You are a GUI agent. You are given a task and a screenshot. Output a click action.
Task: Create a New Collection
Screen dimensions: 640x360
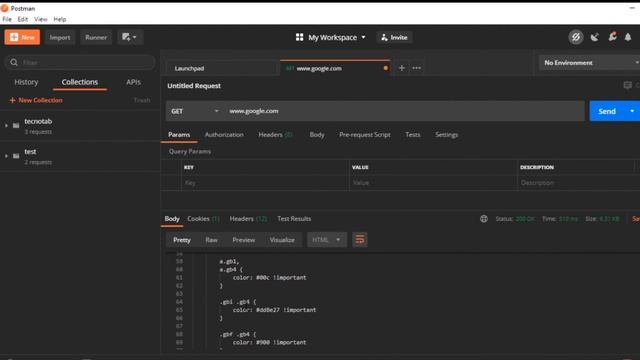[36, 100]
